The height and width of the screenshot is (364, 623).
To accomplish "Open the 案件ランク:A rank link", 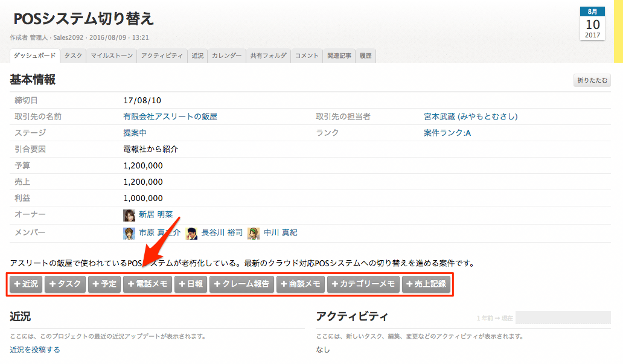I will pyautogui.click(x=447, y=133).
